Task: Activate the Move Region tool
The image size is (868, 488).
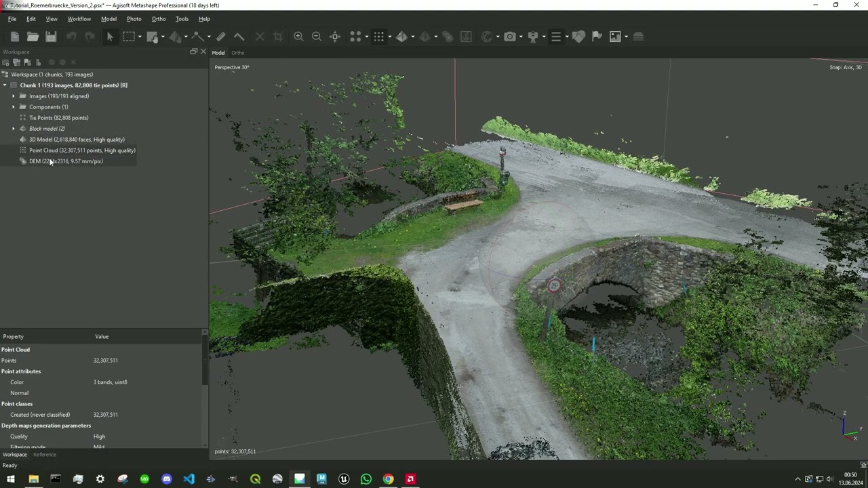Action: [153, 37]
